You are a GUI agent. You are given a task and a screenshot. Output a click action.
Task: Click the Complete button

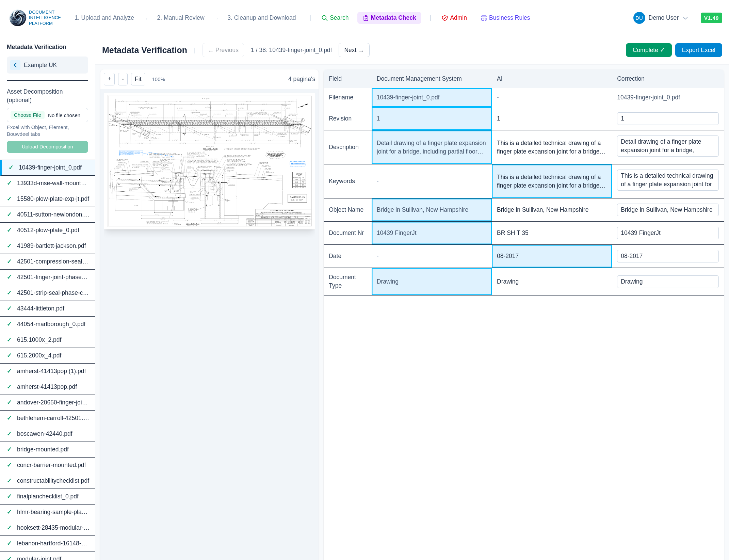click(648, 50)
